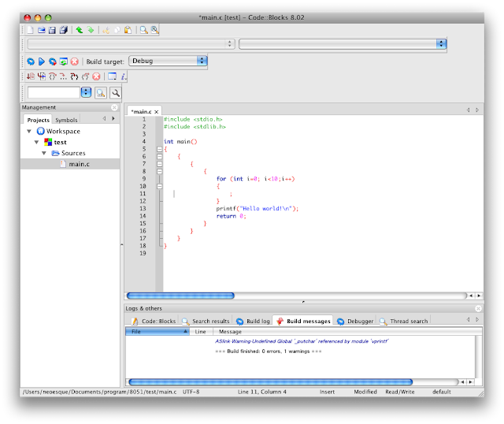Click the Step into debugger icon

click(74, 76)
